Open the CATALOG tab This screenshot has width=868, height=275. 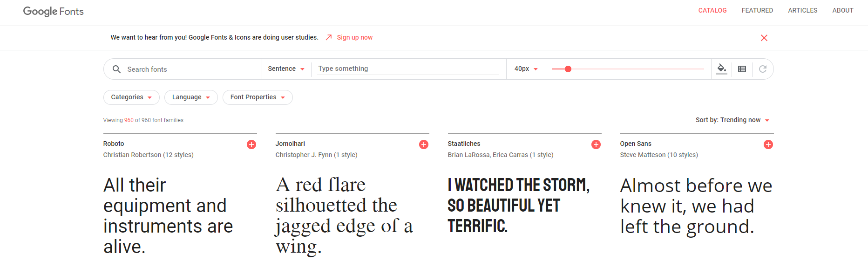pyautogui.click(x=712, y=10)
